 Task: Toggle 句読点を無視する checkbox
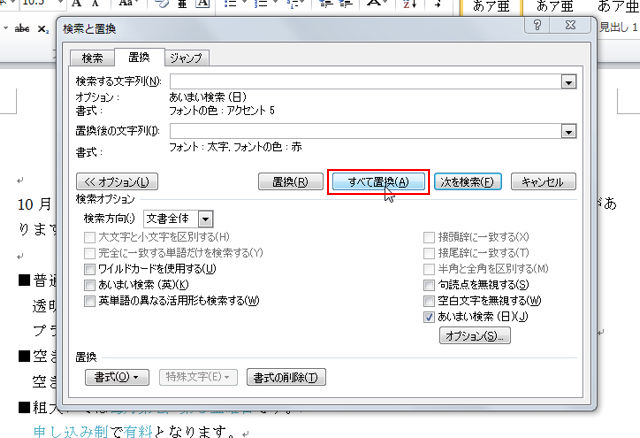(x=429, y=285)
